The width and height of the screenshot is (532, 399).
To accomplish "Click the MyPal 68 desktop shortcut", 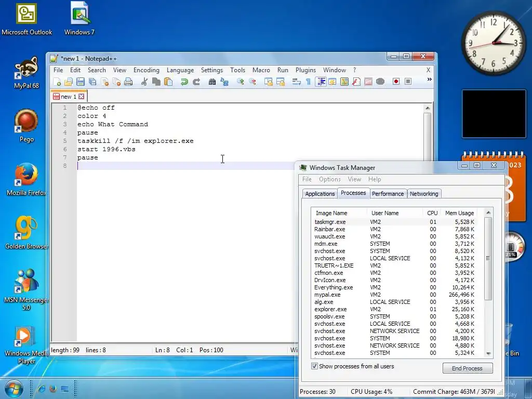I will coord(26,73).
